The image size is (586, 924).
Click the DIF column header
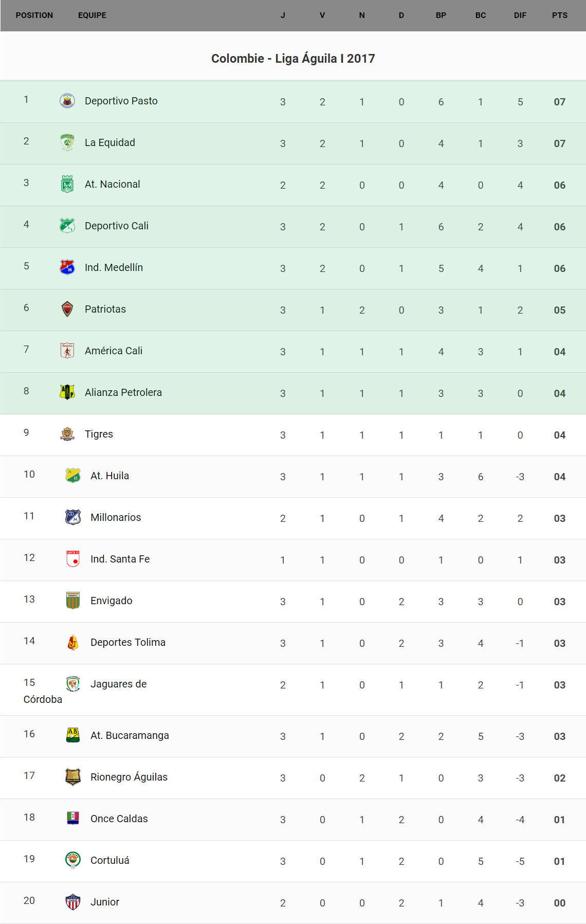[x=520, y=15]
